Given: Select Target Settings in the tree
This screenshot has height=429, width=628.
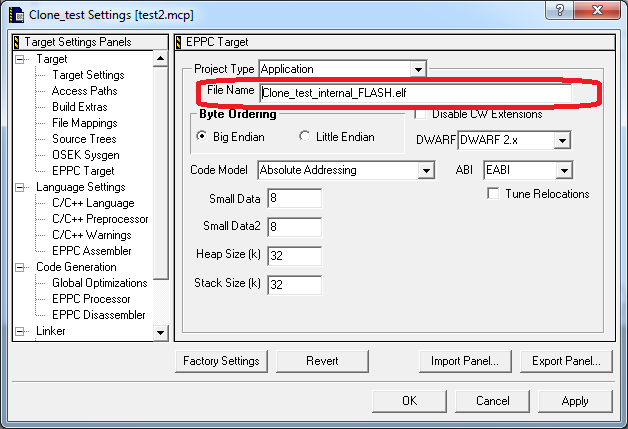Looking at the screenshot, I should [88, 75].
